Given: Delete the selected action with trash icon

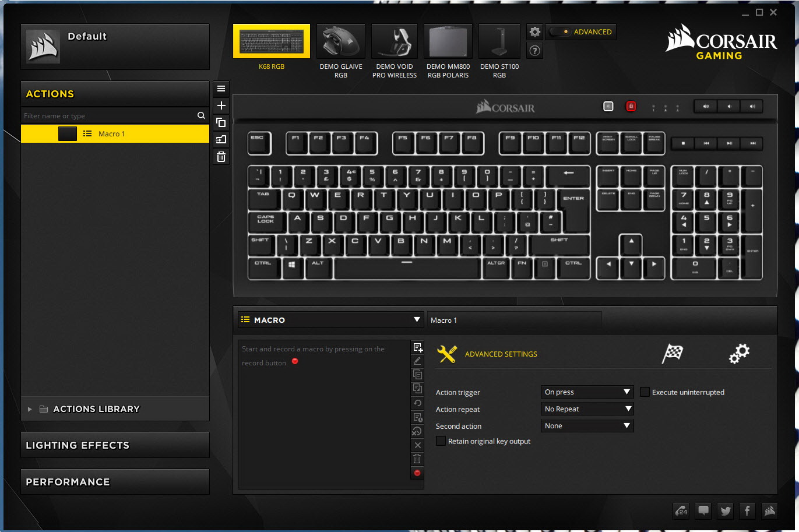Looking at the screenshot, I should coord(221,156).
